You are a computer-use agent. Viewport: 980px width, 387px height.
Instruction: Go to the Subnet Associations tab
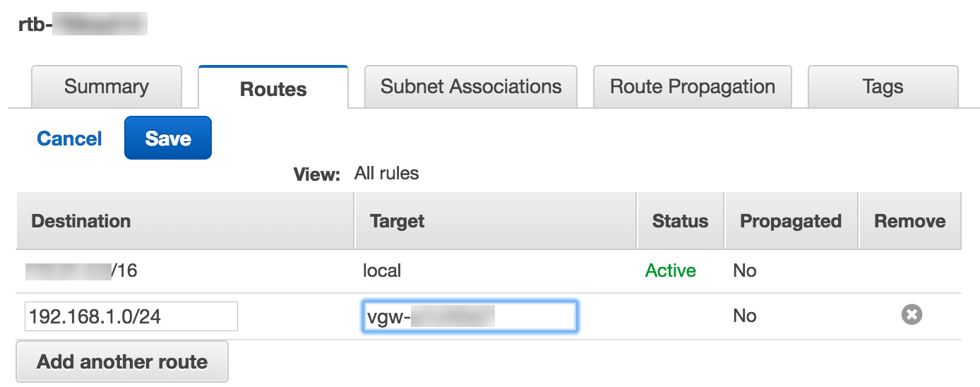tap(471, 87)
